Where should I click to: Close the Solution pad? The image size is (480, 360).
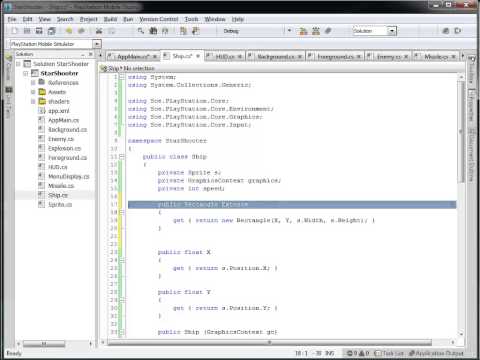click(90, 54)
